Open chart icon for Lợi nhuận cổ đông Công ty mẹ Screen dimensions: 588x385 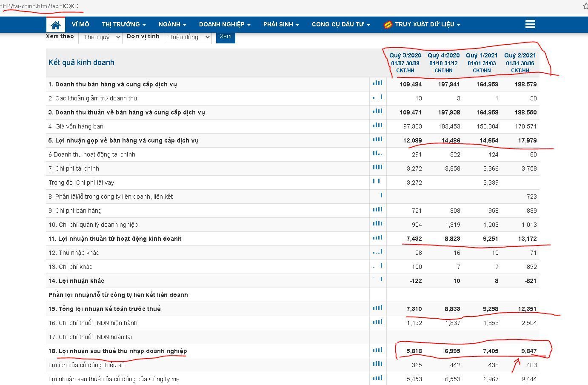[377, 378]
